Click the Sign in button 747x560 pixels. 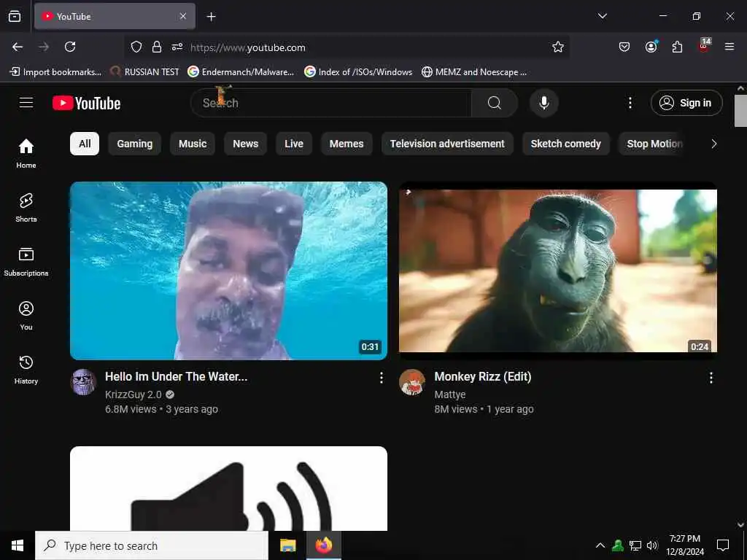[x=686, y=103]
